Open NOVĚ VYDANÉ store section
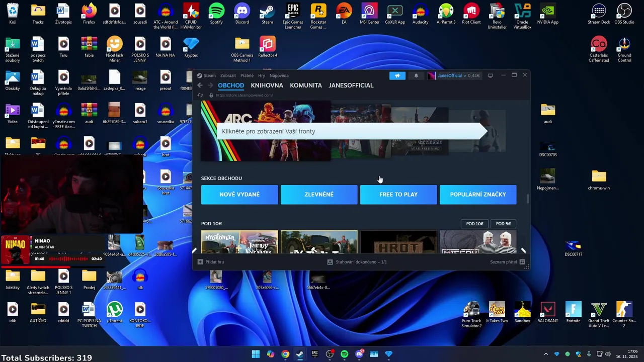 pos(239,195)
